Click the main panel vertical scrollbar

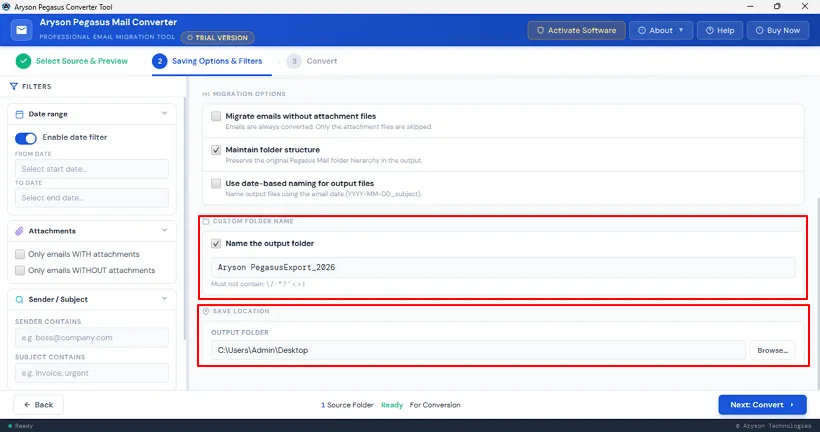(817, 293)
